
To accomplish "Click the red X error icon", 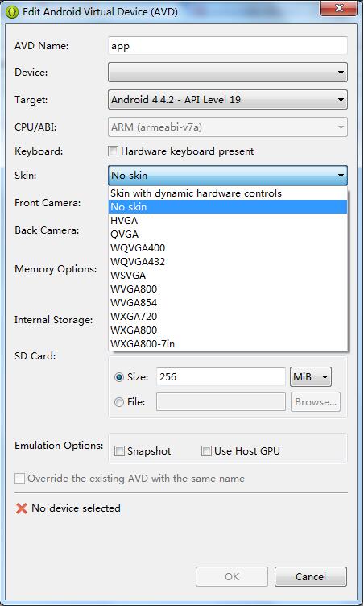I will 21,508.
